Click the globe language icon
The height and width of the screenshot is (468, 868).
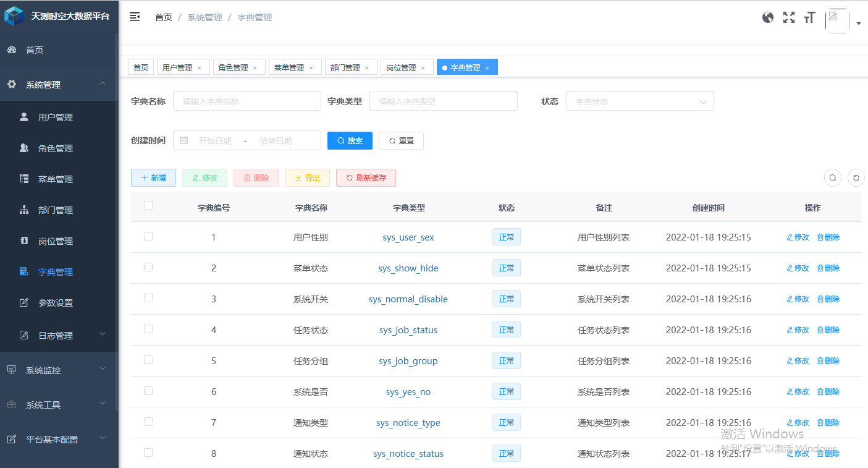pos(768,17)
